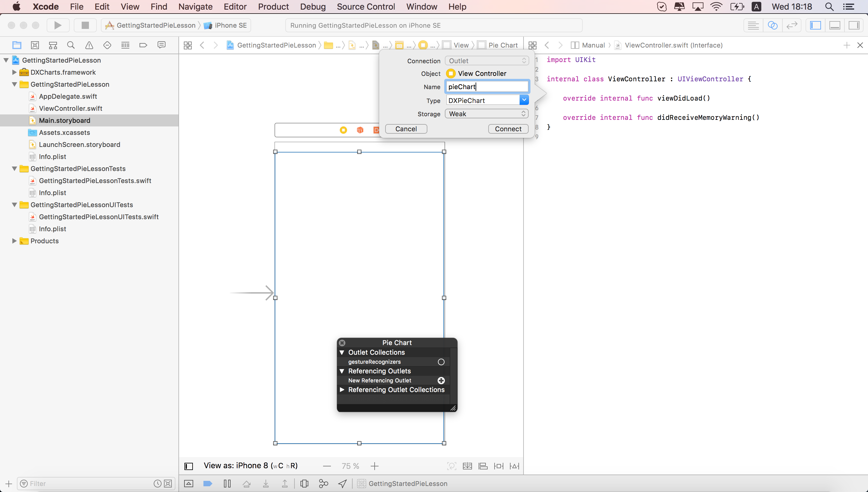Viewport: 868px width, 492px height.
Task: Click the Run play button
Action: click(58, 25)
